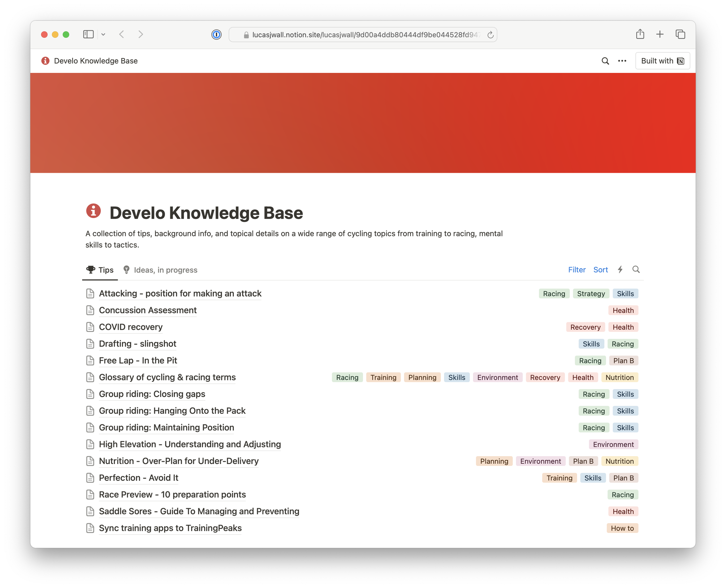
Task: Click the Planning tag on the Nutrition row
Action: click(494, 462)
